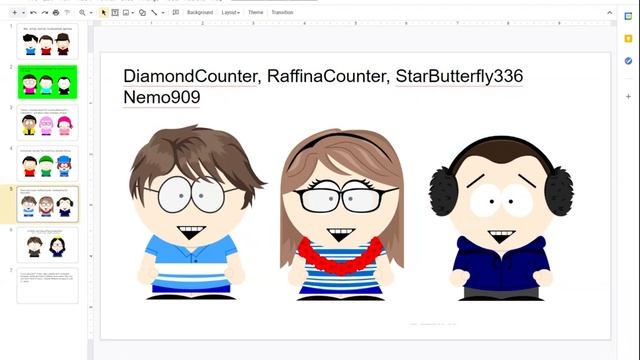The width and height of the screenshot is (640, 360).
Task: Open the Layout dropdown
Action: [x=231, y=13]
